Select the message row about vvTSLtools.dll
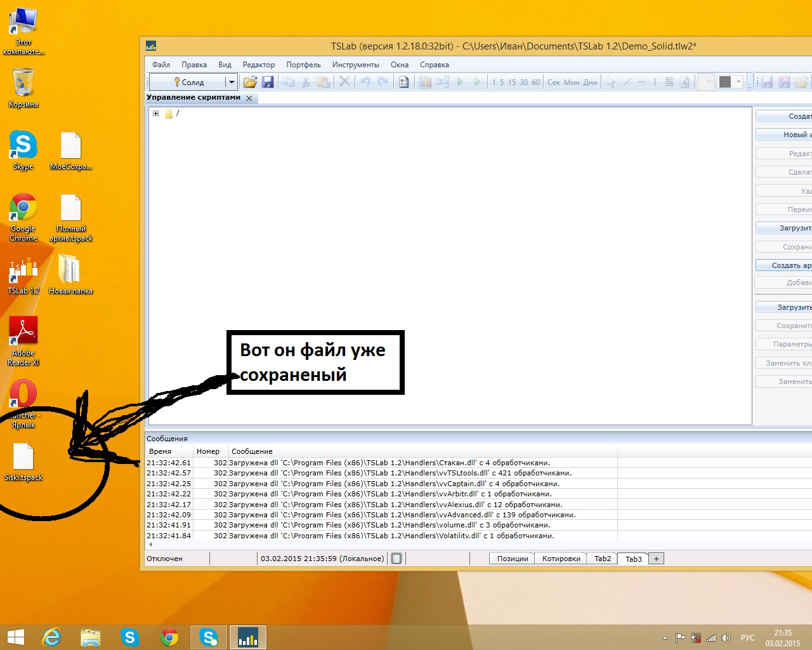This screenshot has width=812, height=650. click(381, 473)
